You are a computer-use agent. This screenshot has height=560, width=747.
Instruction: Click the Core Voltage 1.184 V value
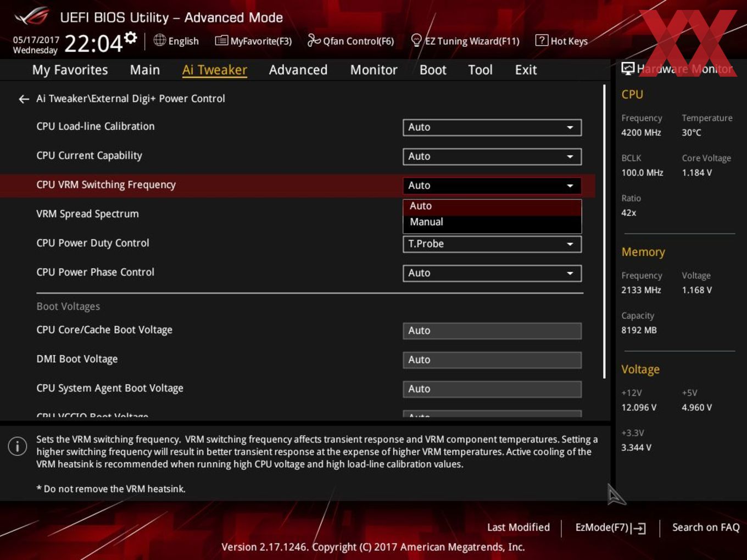[x=697, y=172]
